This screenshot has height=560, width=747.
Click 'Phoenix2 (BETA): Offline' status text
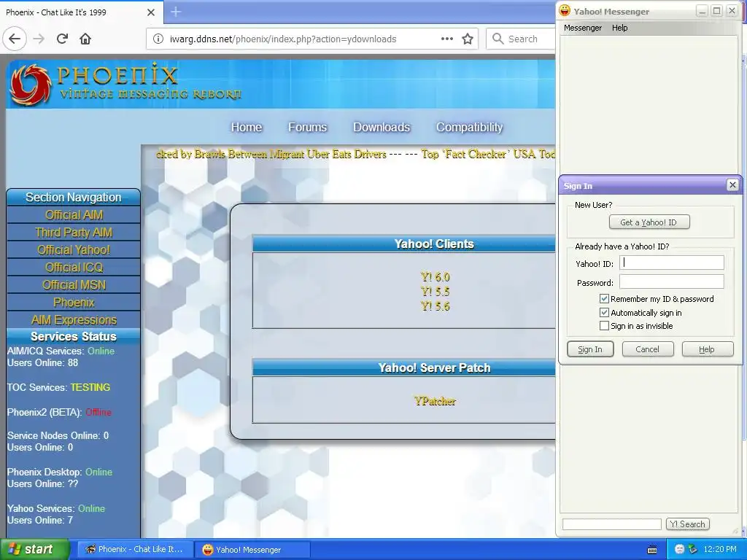click(59, 412)
